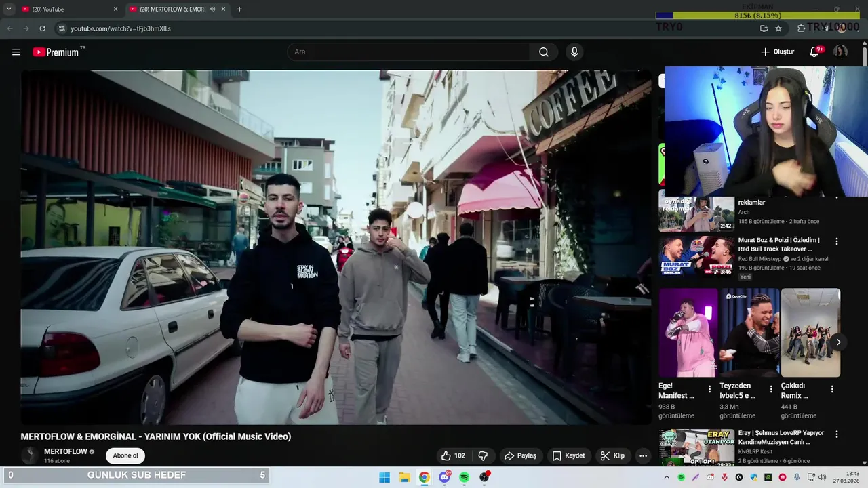Mute the MERTOFLOW tab audio
868x488 pixels.
[x=212, y=9]
